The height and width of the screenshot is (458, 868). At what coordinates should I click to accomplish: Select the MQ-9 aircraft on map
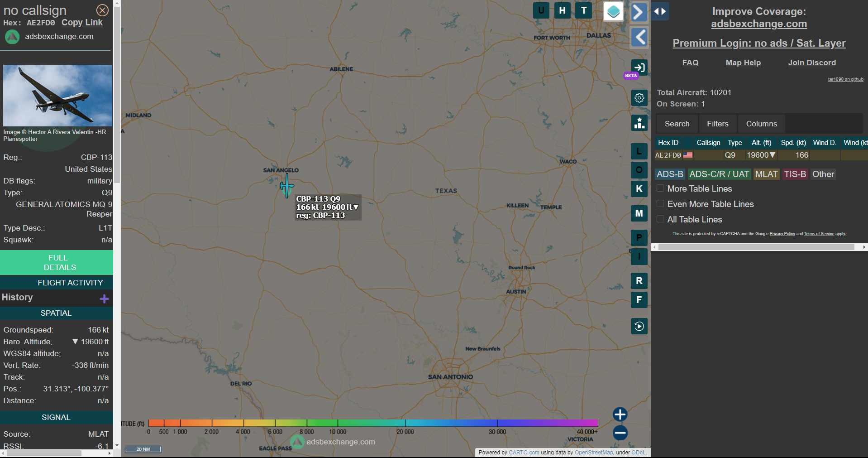click(x=286, y=186)
